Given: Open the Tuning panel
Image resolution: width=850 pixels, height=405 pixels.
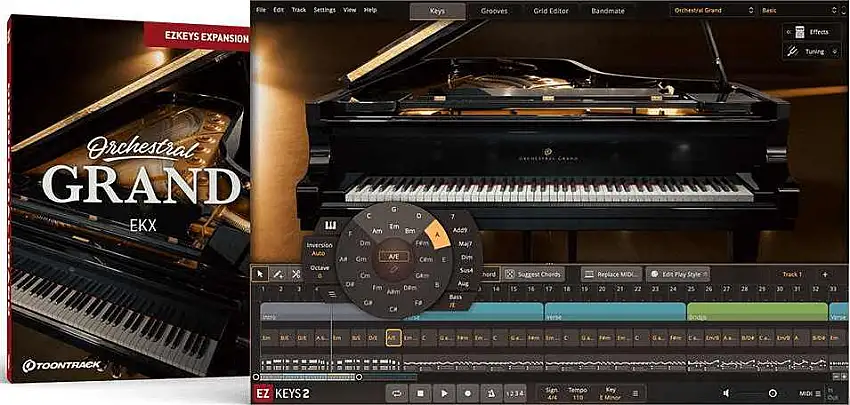Looking at the screenshot, I should pyautogui.click(x=812, y=52).
